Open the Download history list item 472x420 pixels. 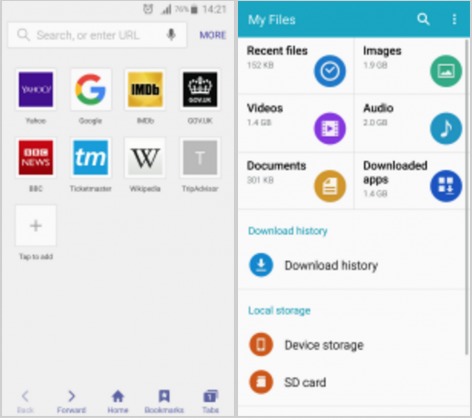352,265
